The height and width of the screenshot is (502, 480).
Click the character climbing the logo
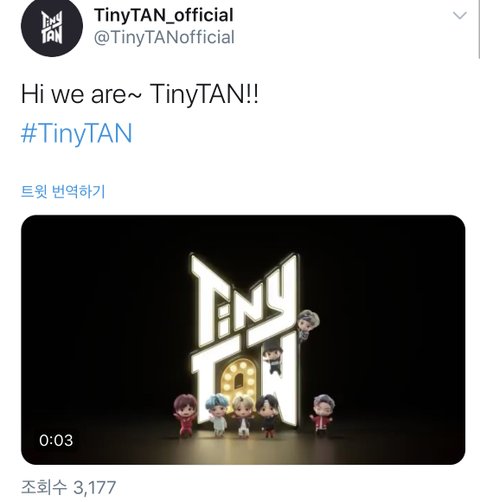273,359
